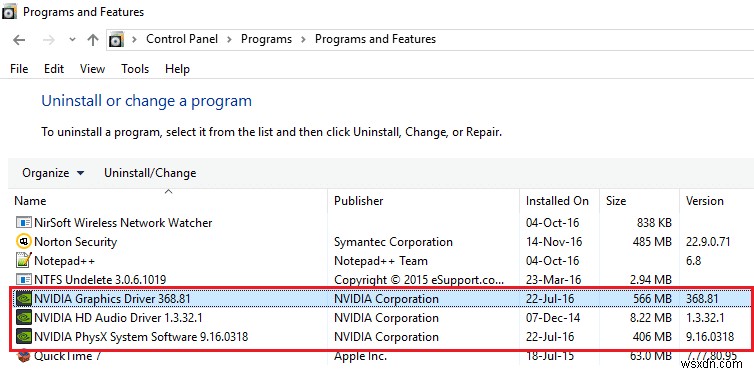Select the Notepad++ entry
This screenshot has height=374, width=754.
click(x=64, y=261)
